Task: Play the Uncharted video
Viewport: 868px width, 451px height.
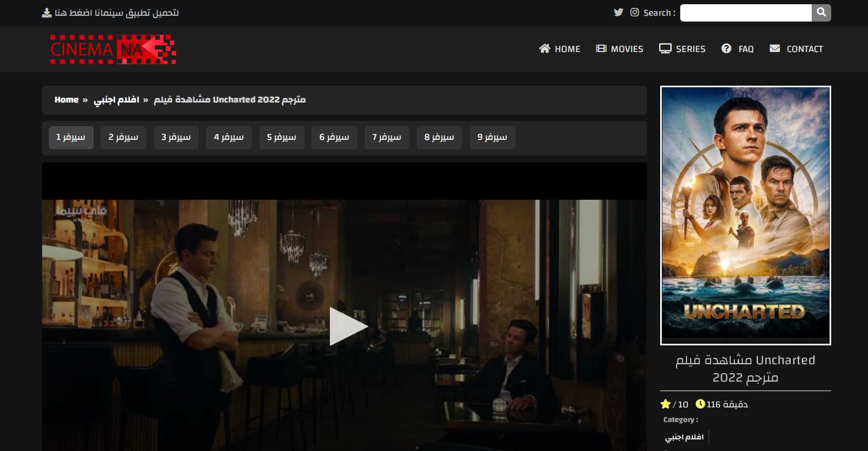Action: click(348, 326)
